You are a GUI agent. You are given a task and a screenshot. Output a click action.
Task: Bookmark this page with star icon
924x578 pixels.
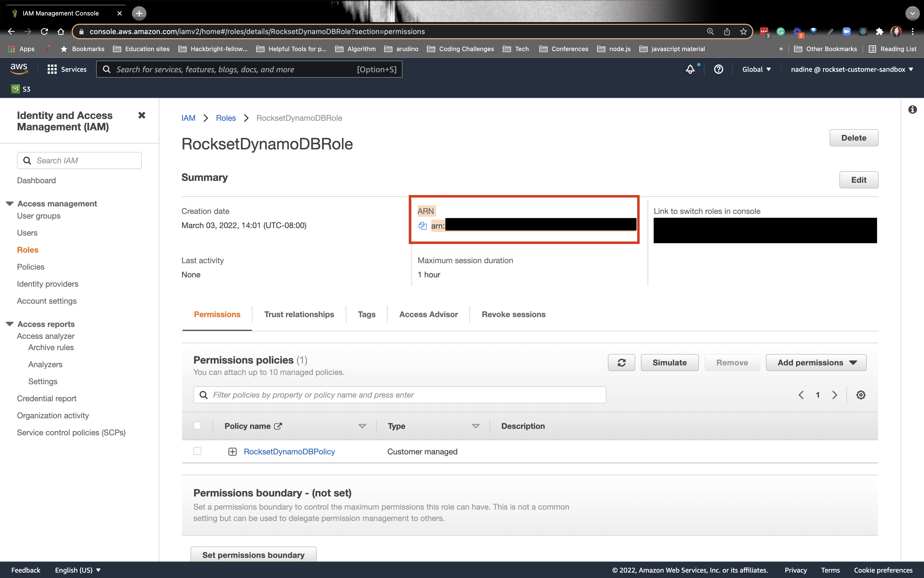[743, 31]
